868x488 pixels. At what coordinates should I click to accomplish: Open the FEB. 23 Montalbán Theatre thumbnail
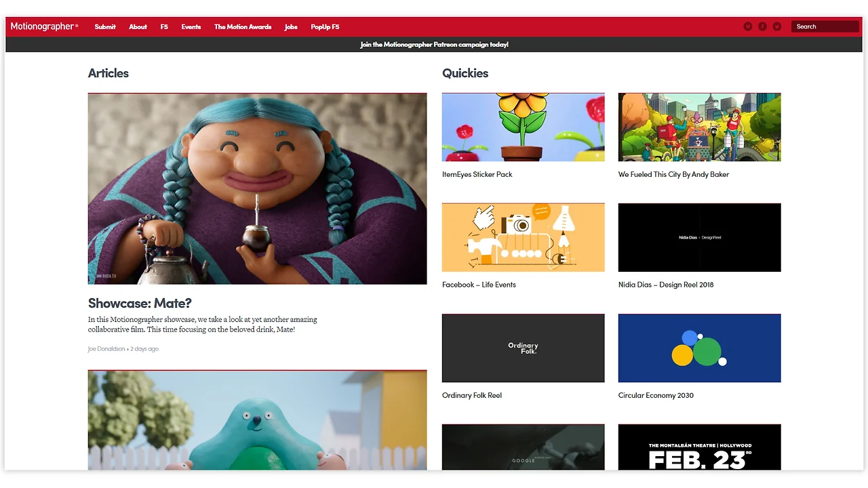pos(700,447)
